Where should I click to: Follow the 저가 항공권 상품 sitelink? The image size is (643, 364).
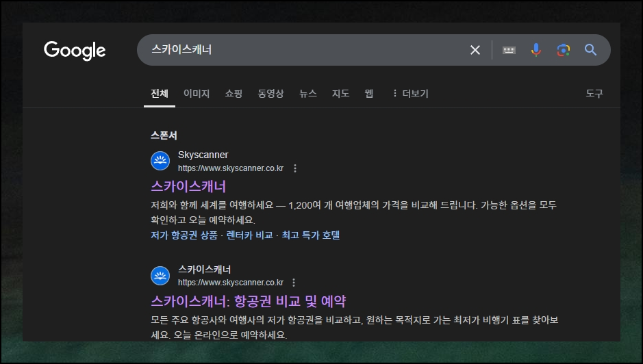pyautogui.click(x=184, y=235)
